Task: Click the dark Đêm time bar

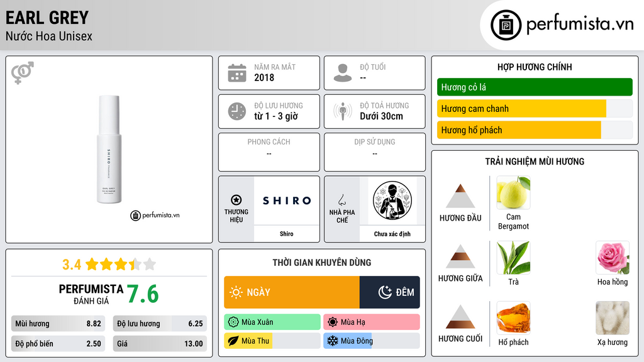Action: tap(390, 292)
